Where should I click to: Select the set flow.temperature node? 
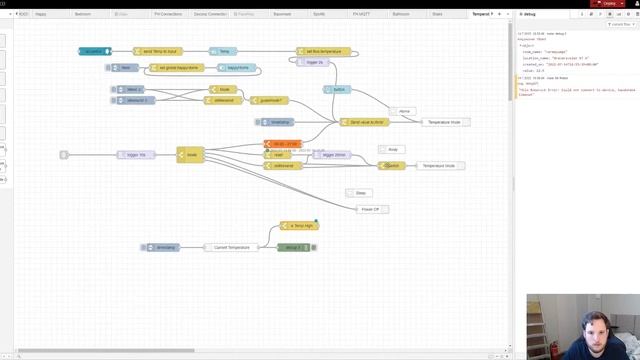point(324,51)
